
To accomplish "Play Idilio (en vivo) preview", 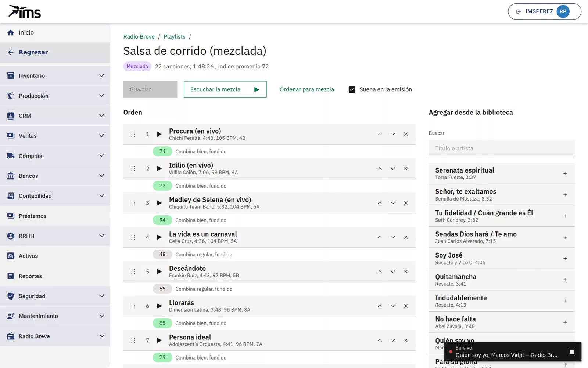I will coord(159,169).
